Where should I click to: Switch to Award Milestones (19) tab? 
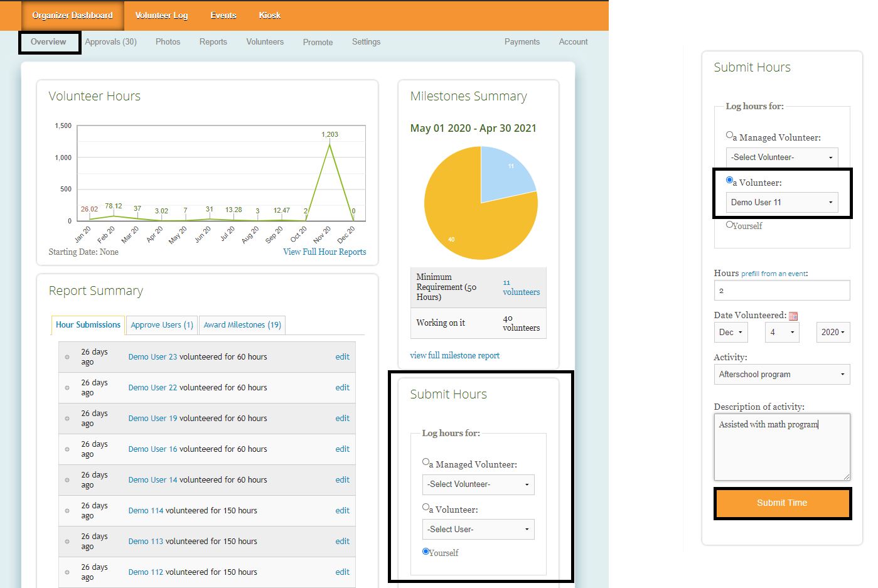point(242,325)
